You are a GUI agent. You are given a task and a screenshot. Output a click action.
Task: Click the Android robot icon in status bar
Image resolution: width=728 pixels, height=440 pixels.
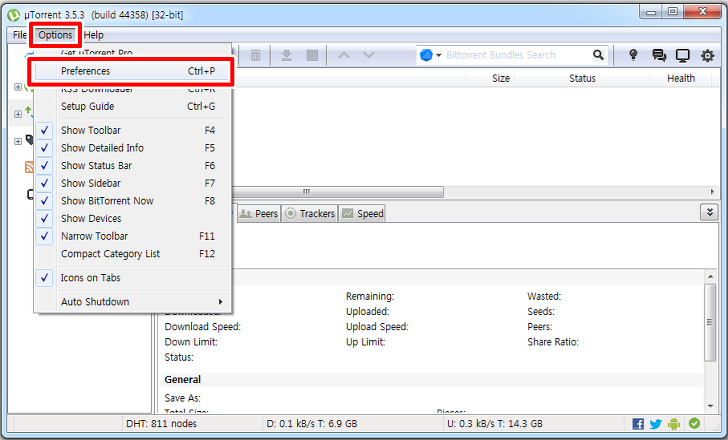674,423
